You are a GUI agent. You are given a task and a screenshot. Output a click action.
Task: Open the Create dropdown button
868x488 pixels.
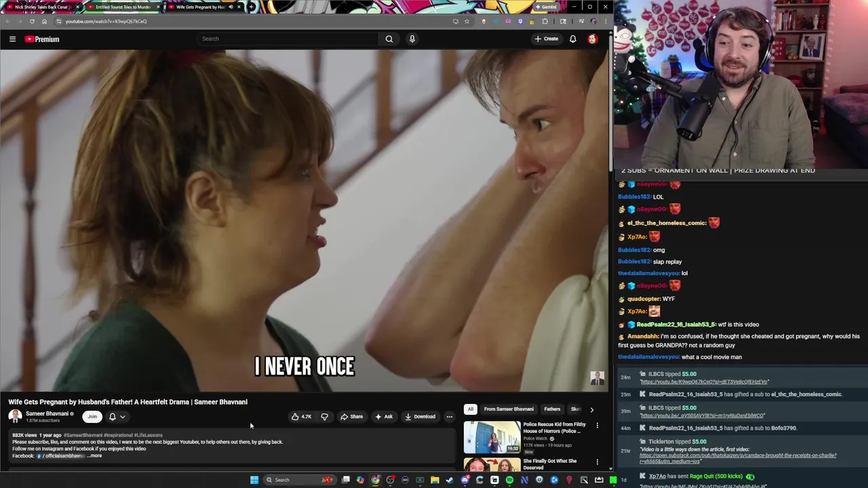(x=547, y=39)
